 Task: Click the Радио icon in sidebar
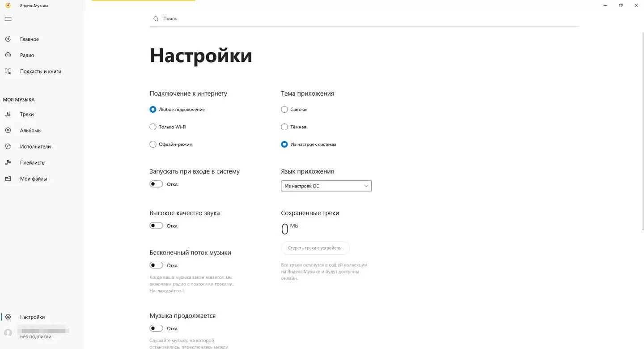(x=8, y=55)
